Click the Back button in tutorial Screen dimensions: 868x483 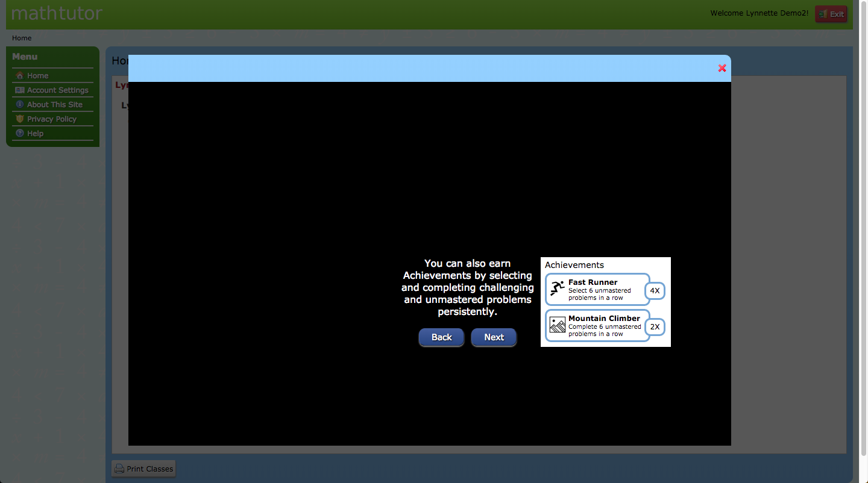(x=441, y=337)
